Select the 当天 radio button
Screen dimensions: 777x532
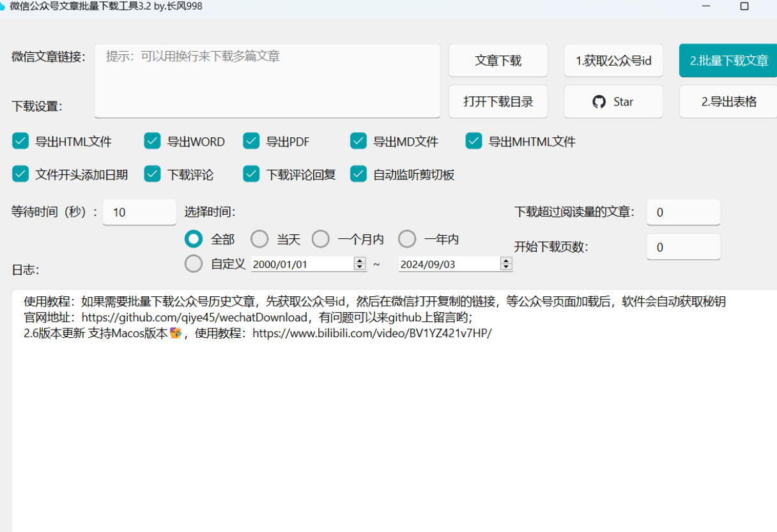[x=259, y=239]
